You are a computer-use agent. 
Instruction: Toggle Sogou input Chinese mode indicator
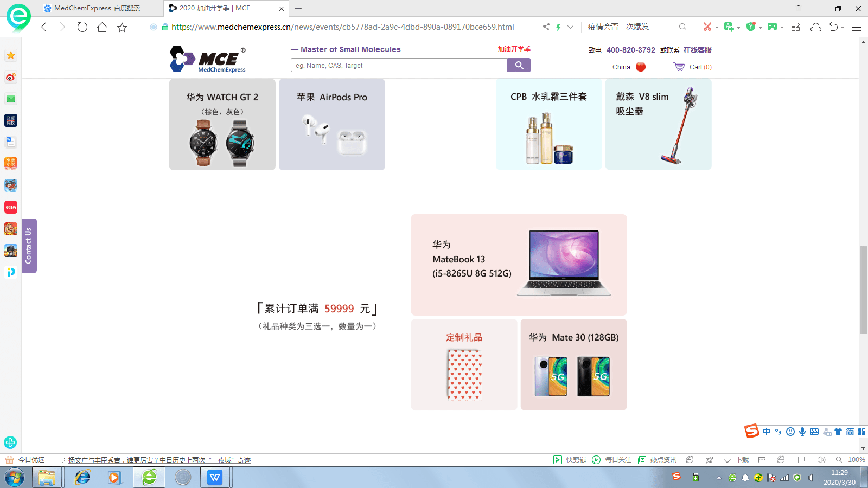click(767, 432)
